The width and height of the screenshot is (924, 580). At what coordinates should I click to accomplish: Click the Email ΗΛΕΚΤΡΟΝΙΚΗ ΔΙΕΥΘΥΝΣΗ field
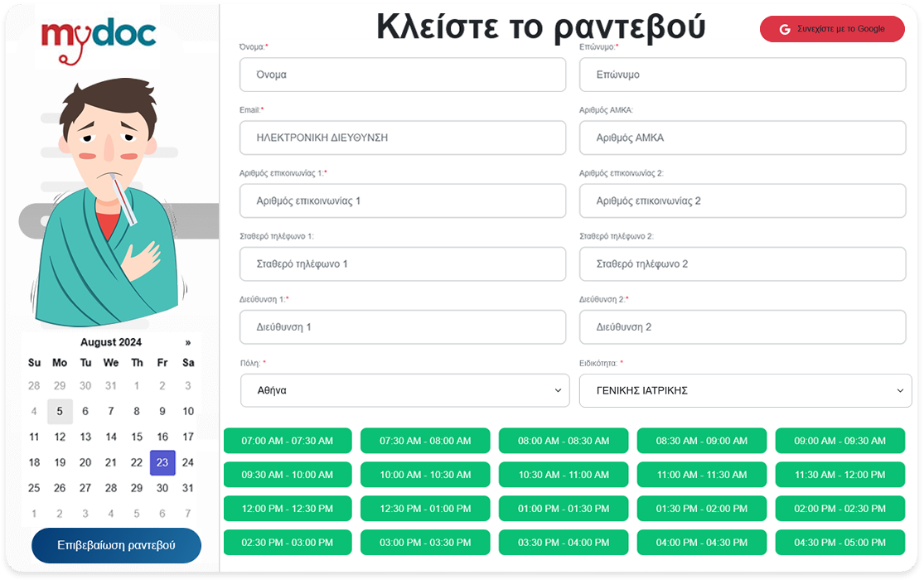(403, 138)
